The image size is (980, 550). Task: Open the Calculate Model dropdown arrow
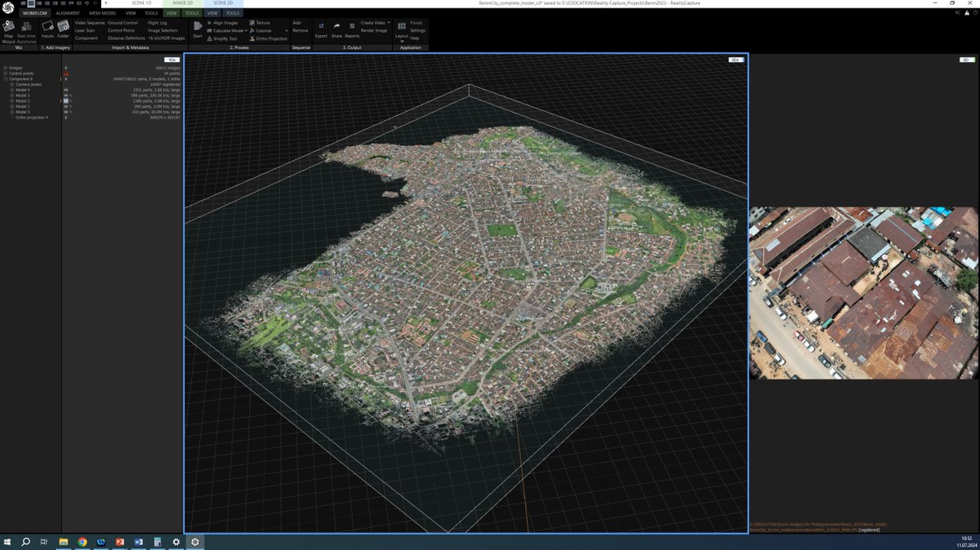246,31
